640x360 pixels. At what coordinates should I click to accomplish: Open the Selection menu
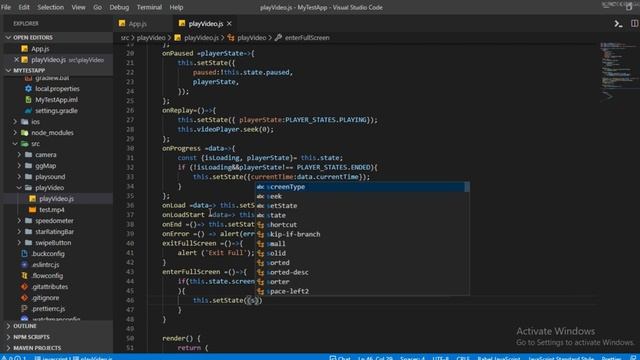[x=51, y=7]
